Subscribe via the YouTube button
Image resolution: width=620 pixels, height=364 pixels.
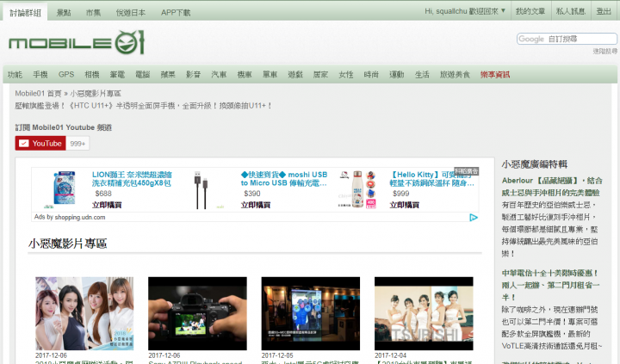(40, 144)
